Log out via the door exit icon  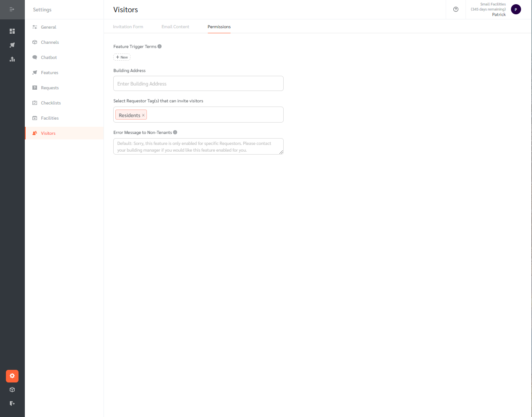pyautogui.click(x=12, y=403)
